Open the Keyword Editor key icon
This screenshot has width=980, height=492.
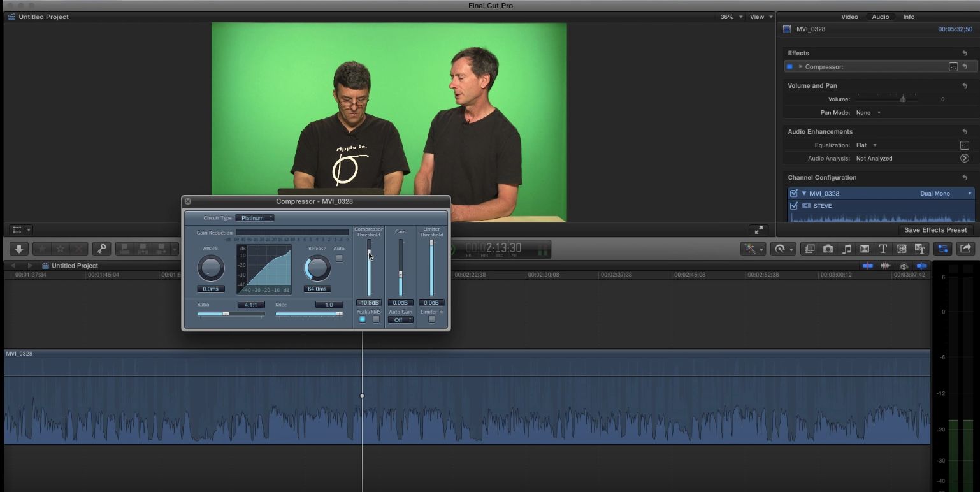(101, 249)
